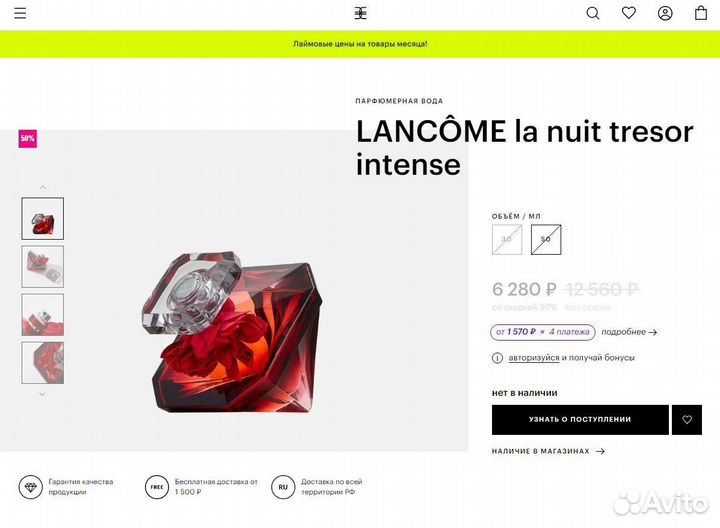Open the hamburger menu

tap(20, 13)
